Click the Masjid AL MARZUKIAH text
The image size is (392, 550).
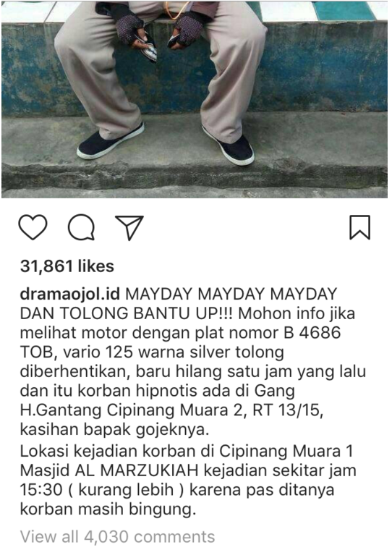[109, 470]
